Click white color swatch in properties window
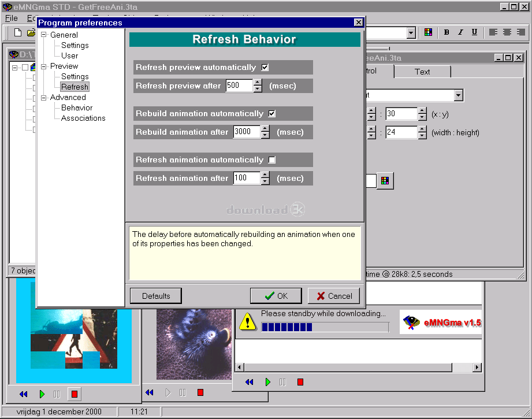The width and height of the screenshot is (532, 419). [371, 181]
